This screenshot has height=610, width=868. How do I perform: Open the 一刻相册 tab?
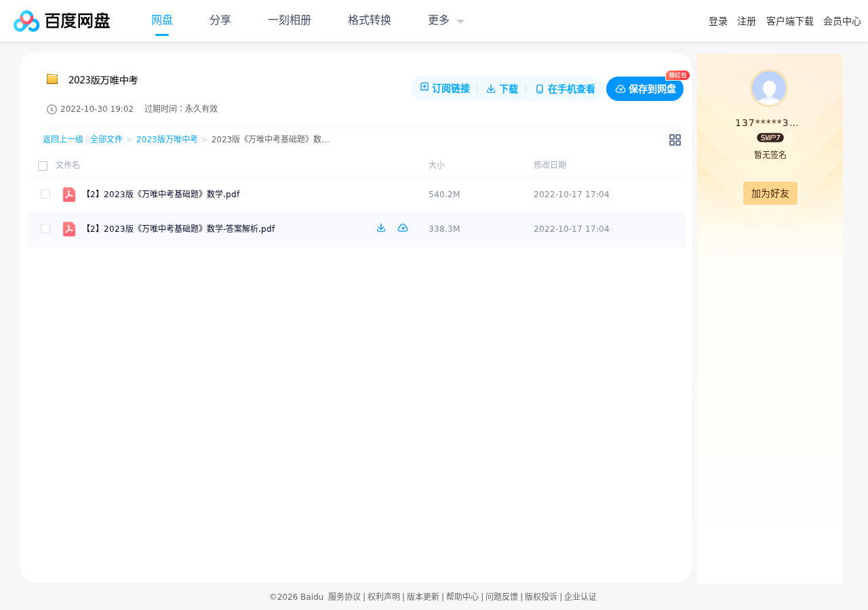click(290, 20)
